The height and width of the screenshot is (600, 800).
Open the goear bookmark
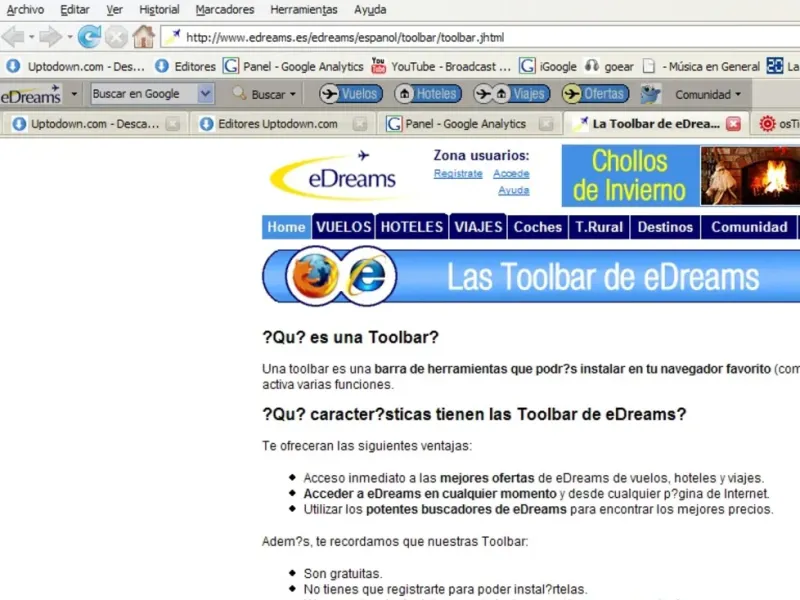609,66
